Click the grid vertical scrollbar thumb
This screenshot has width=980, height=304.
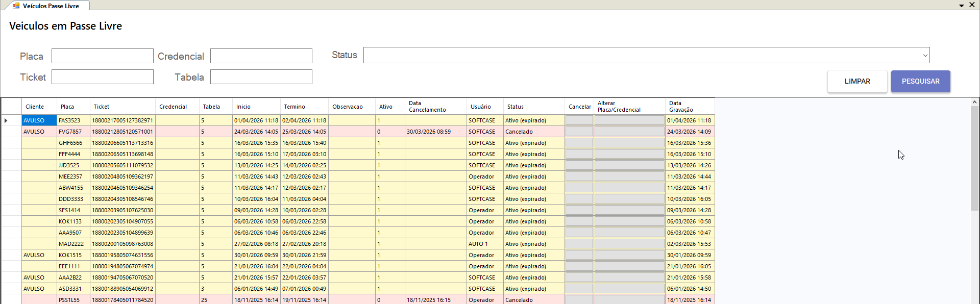tap(974, 158)
